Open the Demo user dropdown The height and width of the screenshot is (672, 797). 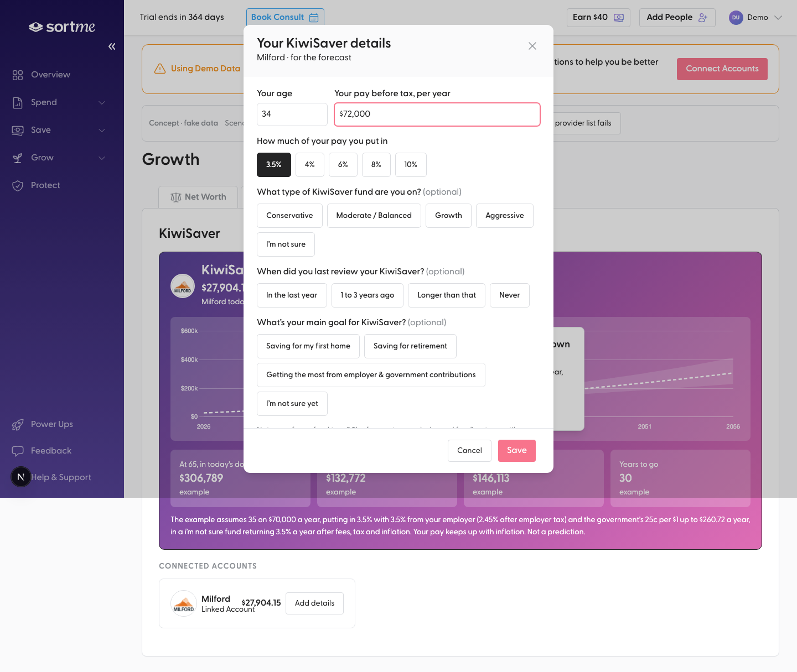pos(755,18)
